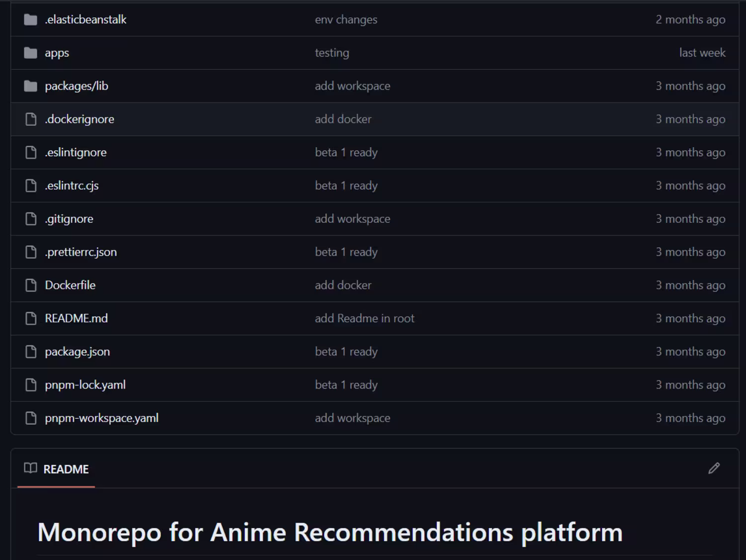Open the 'testing' commit for apps
The height and width of the screenshot is (560, 746).
point(332,53)
